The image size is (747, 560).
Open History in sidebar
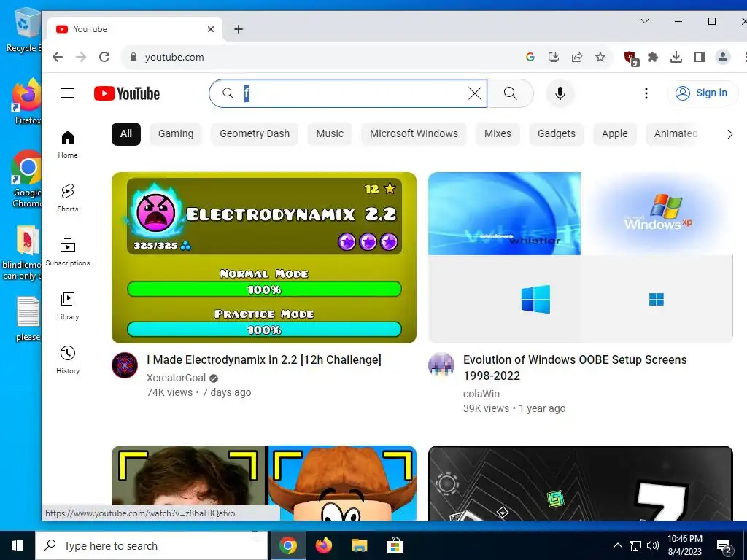point(68,360)
